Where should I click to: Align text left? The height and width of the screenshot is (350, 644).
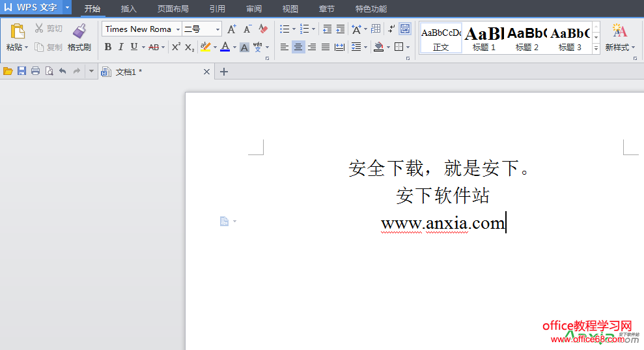click(x=284, y=47)
